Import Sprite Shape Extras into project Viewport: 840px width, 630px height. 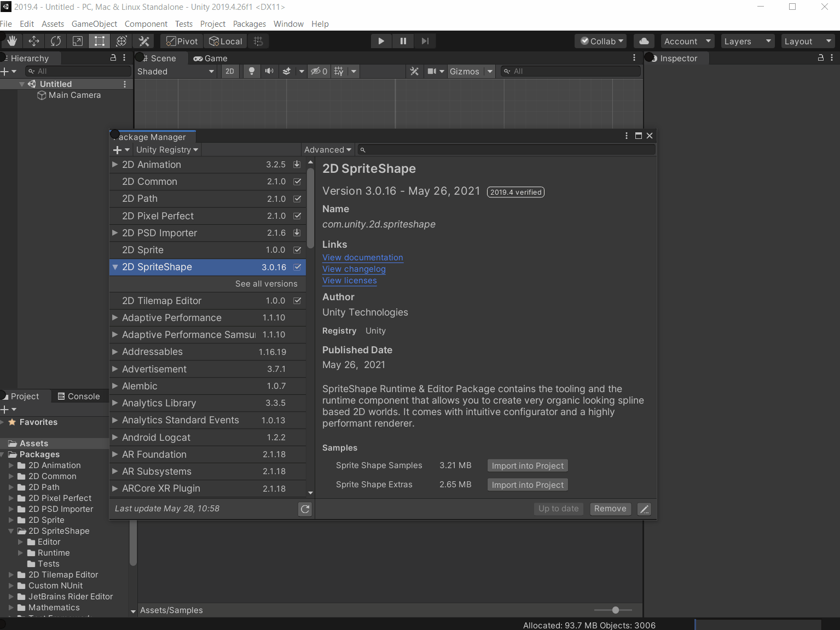point(528,485)
